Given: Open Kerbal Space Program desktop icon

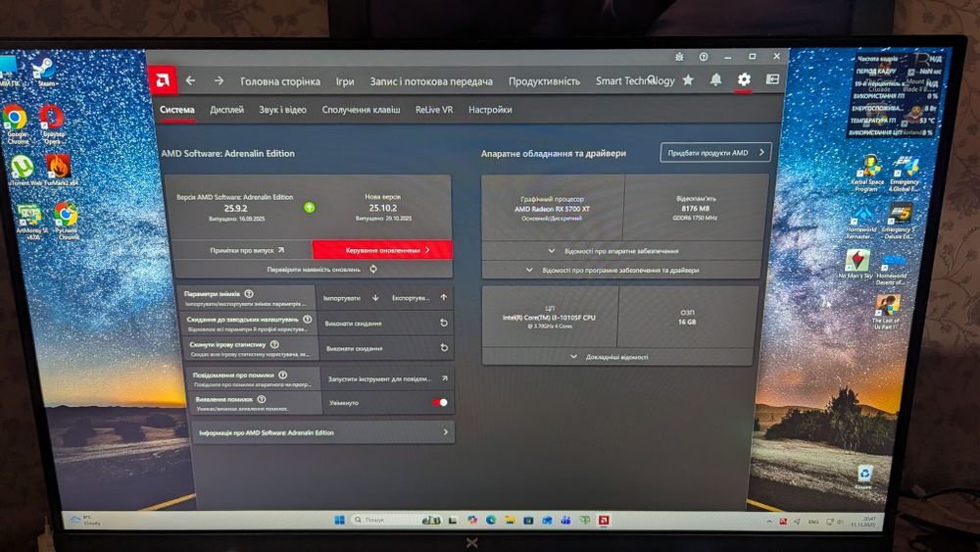Looking at the screenshot, I should point(867,174).
